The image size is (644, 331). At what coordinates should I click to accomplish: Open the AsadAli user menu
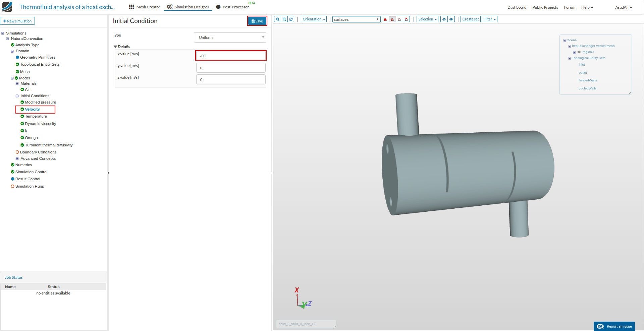pyautogui.click(x=624, y=7)
